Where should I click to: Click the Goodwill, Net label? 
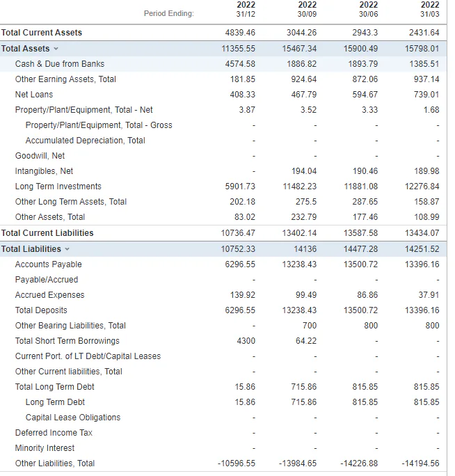[x=40, y=156]
